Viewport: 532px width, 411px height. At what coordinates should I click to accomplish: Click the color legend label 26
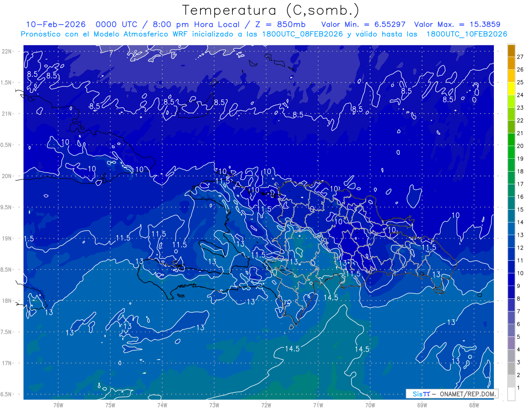pos(520,70)
